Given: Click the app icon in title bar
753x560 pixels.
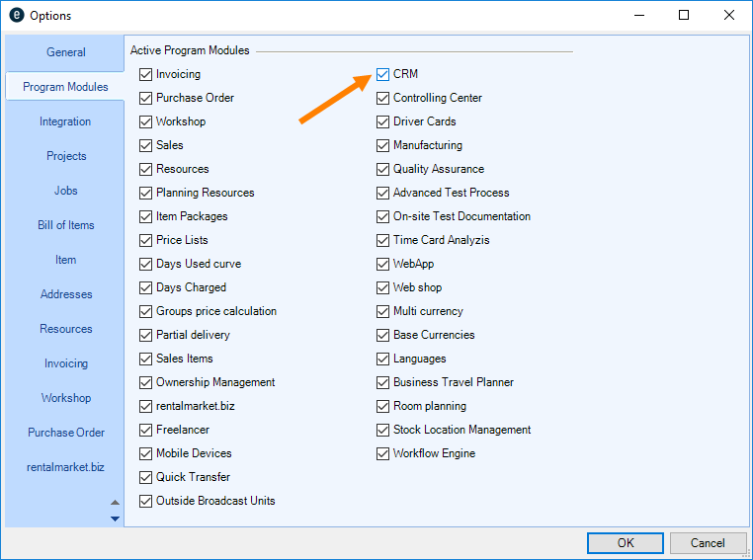Looking at the screenshot, I should click(15, 15).
